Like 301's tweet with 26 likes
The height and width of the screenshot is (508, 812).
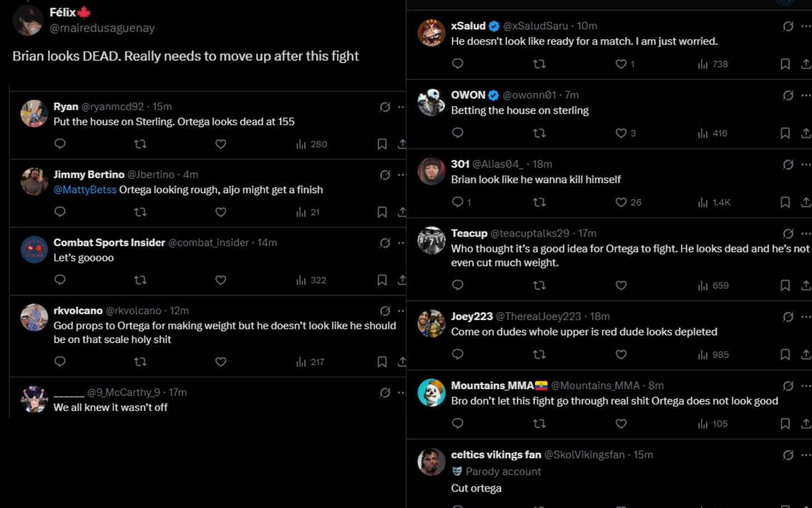pos(621,202)
